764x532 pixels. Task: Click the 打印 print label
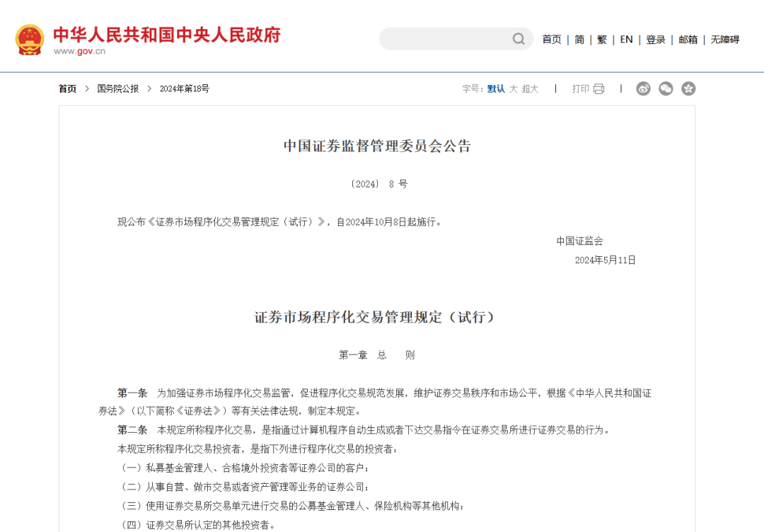(580, 88)
